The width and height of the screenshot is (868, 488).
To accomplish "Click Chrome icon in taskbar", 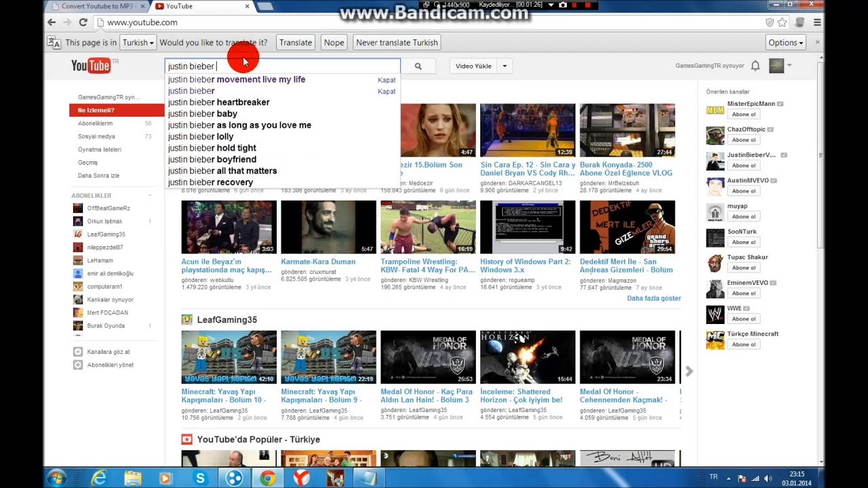I will 268,478.
